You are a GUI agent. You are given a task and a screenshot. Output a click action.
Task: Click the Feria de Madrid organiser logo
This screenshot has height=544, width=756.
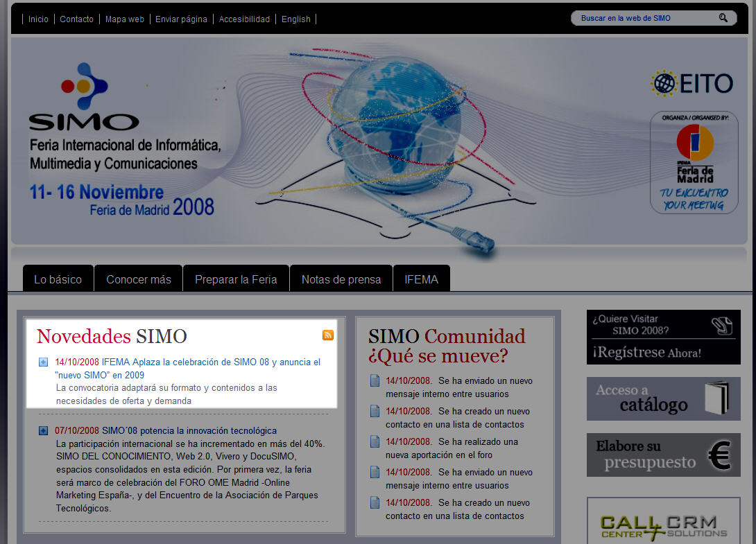(694, 162)
